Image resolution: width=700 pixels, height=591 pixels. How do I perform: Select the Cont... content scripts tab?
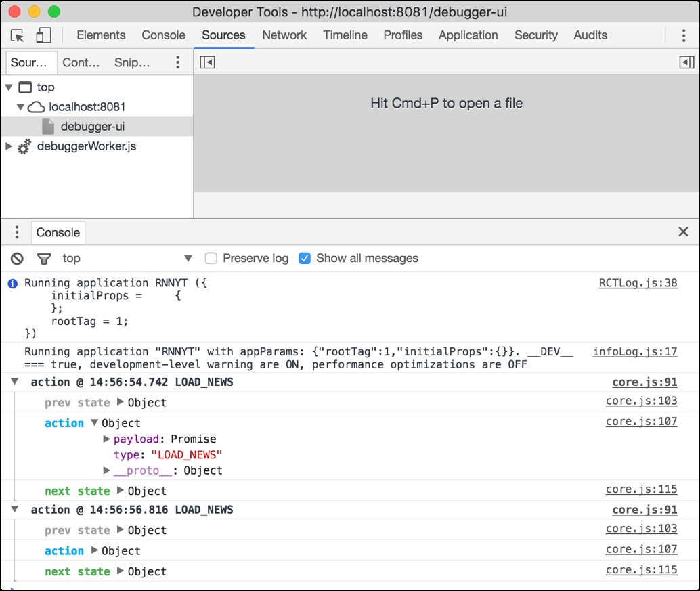pyautogui.click(x=81, y=62)
